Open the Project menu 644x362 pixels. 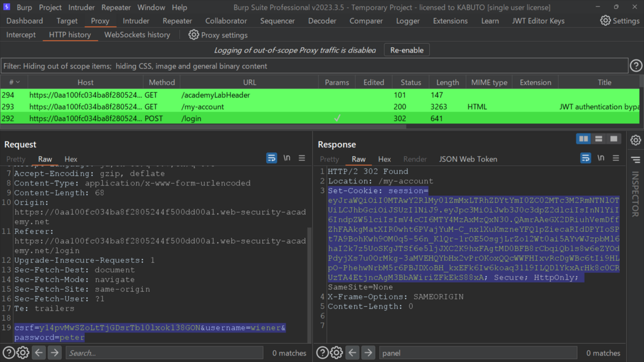(50, 8)
